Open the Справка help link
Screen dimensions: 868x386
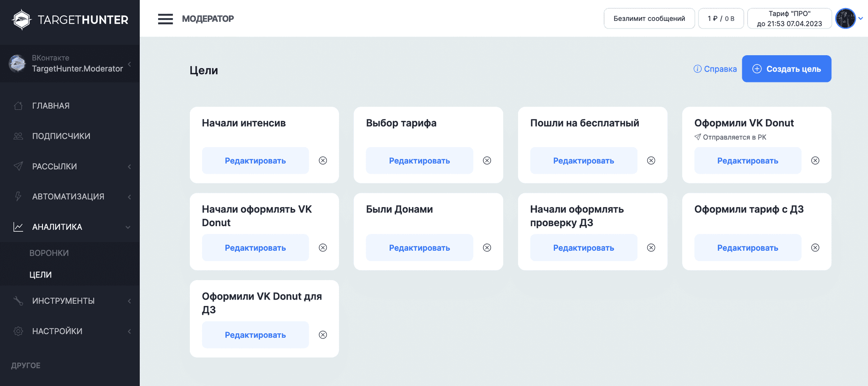pyautogui.click(x=715, y=69)
